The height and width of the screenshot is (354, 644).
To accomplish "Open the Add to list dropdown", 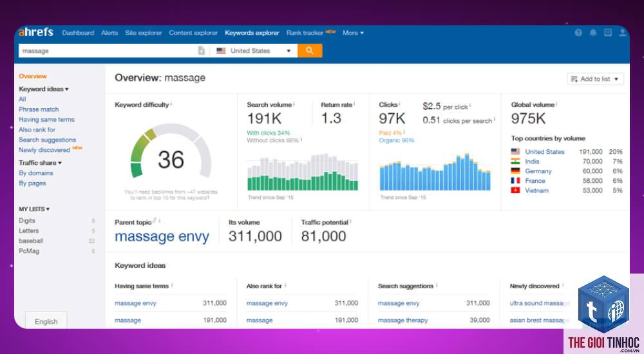I will 595,79.
